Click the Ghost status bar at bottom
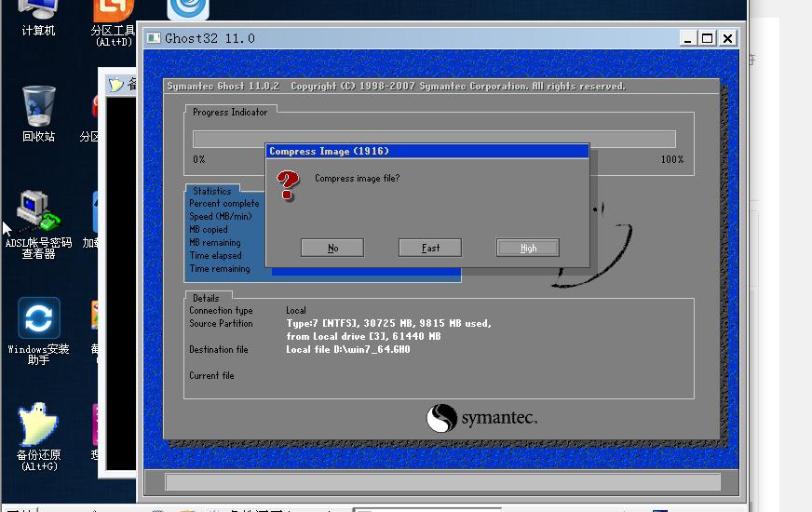Viewport: 812px width, 512px height. 442,481
